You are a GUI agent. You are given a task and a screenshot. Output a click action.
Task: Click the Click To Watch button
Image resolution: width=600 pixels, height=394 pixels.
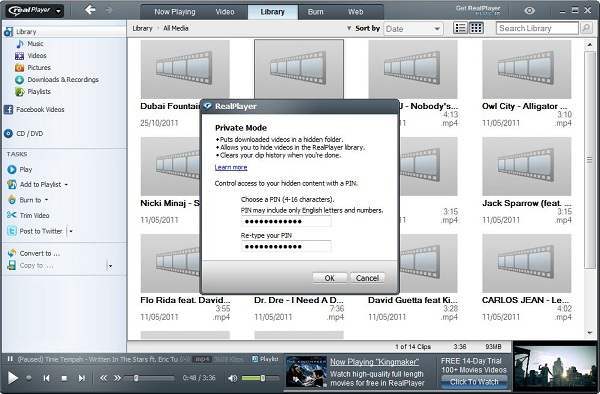[x=474, y=381]
